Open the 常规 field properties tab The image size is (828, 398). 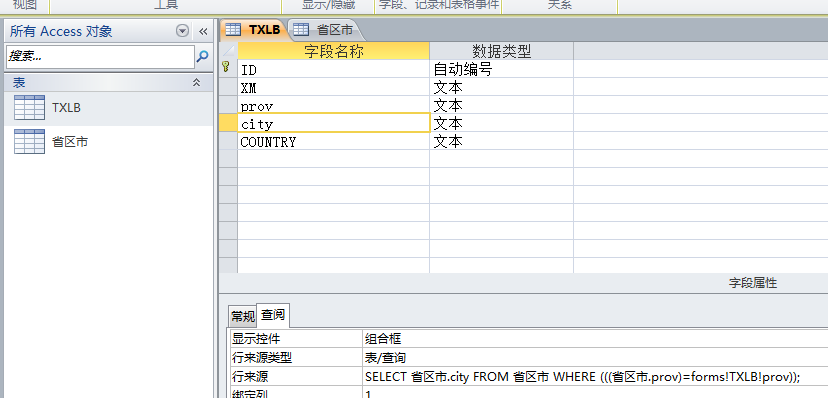(x=243, y=317)
